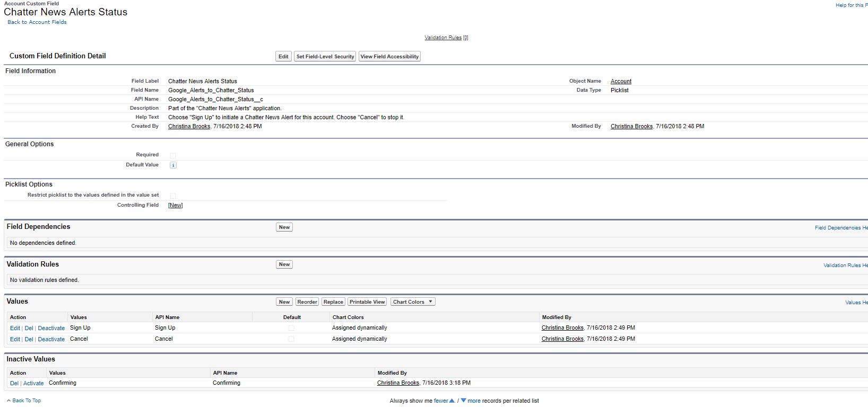Click the fewer records up arrow
Image resolution: width=868 pixels, height=416 pixels.
pos(452,401)
